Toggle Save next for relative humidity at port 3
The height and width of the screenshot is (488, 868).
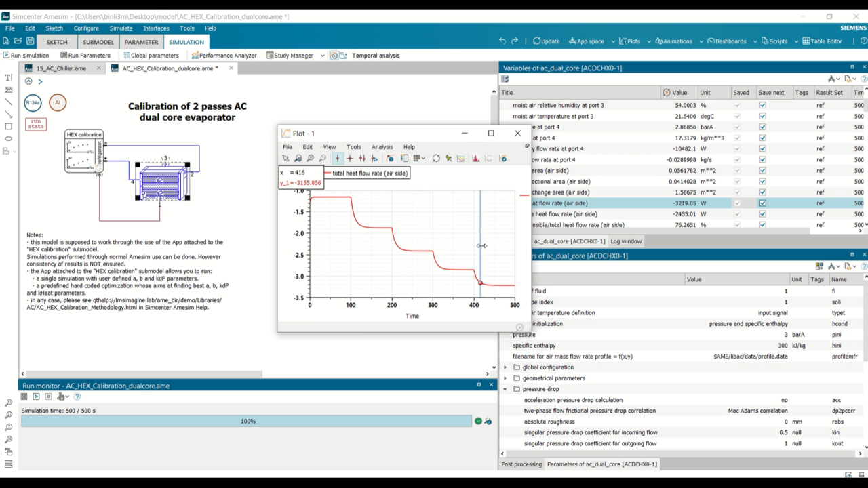click(x=763, y=106)
